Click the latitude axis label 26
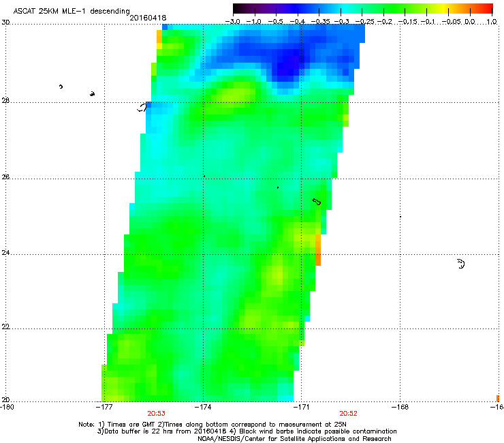 point(5,177)
